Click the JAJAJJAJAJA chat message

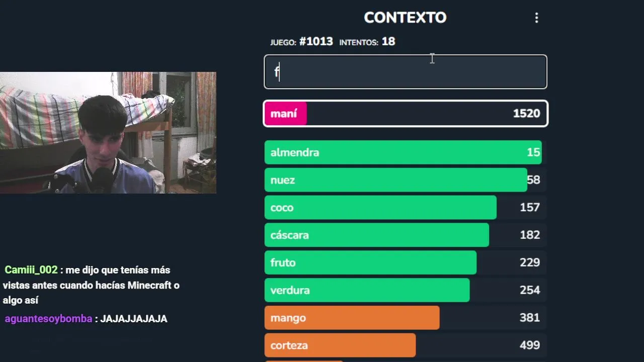tap(134, 319)
